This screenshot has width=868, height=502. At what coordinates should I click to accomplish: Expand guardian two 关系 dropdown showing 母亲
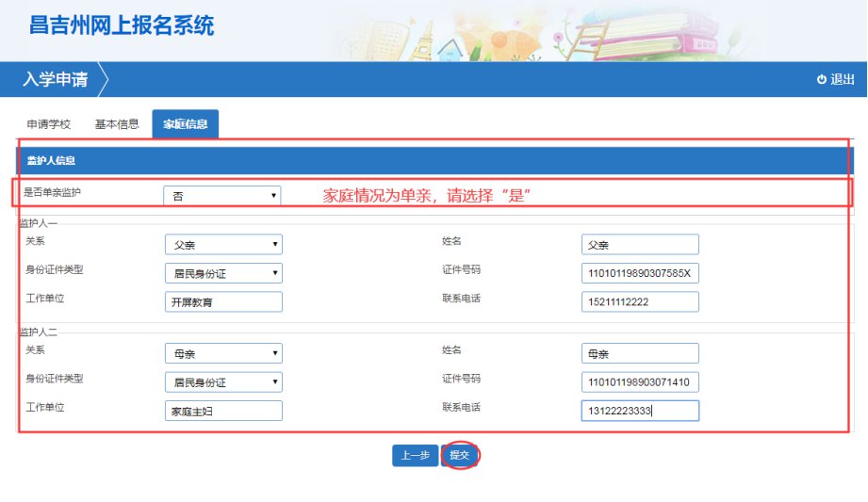tap(222, 354)
